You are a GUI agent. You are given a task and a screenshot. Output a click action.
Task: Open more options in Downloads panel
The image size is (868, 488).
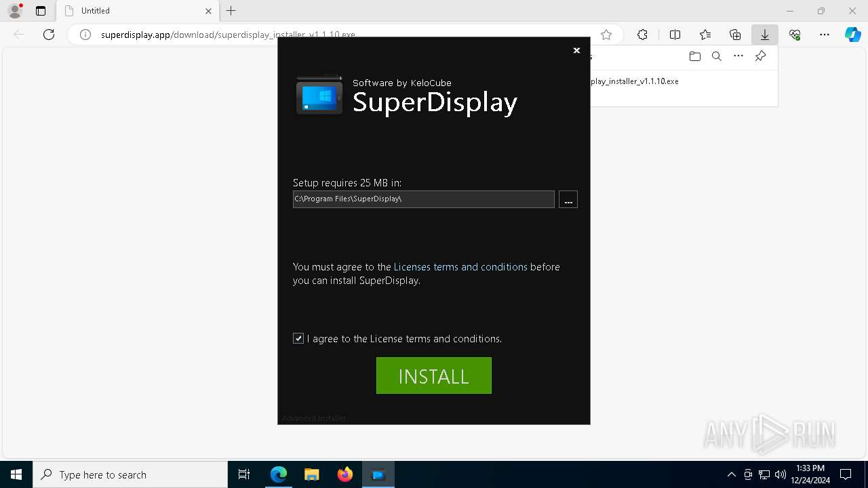click(x=738, y=56)
